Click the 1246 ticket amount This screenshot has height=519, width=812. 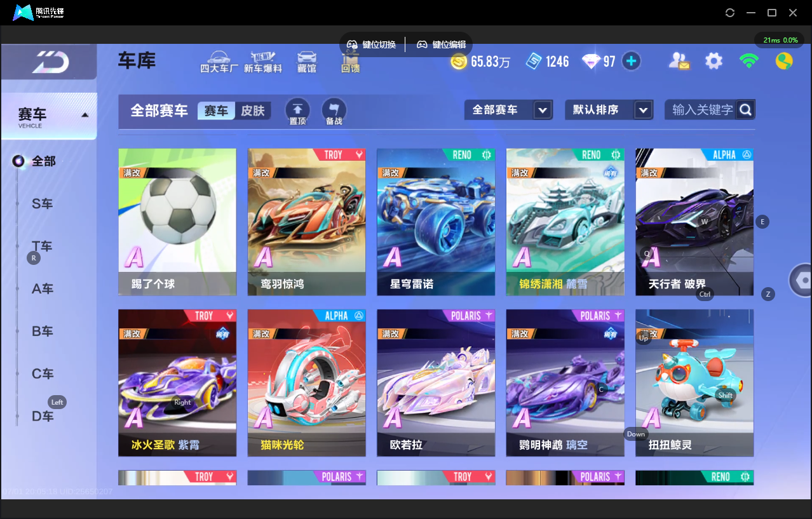coord(557,62)
